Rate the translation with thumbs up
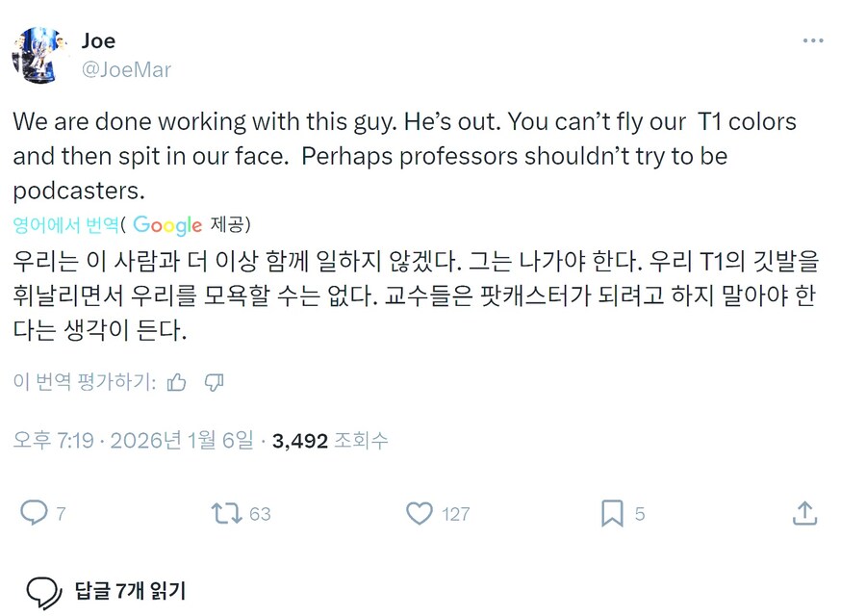The image size is (866, 616). pos(175,382)
